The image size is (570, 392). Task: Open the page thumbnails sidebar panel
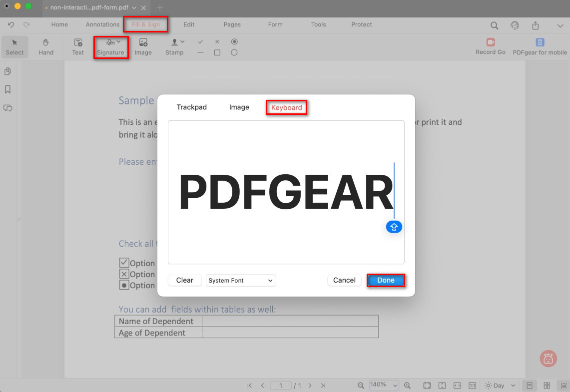point(7,71)
